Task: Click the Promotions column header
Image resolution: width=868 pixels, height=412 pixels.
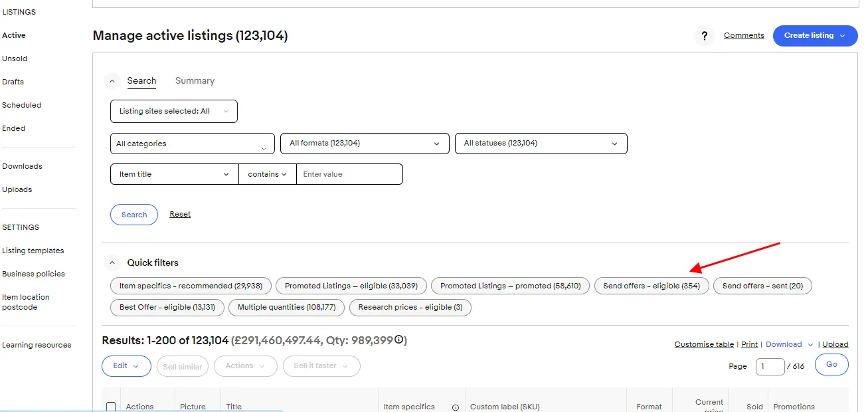Action: pyautogui.click(x=794, y=407)
